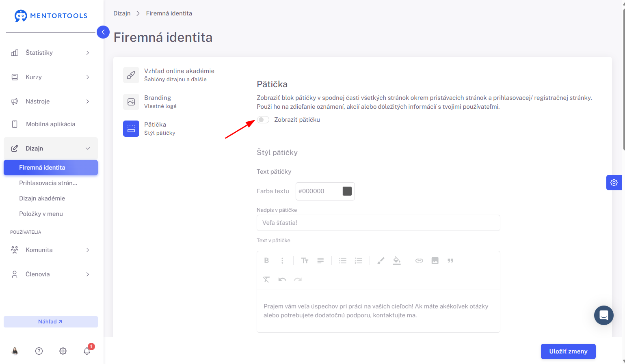Add bulleted list in editor
625x364 pixels.
(343, 261)
